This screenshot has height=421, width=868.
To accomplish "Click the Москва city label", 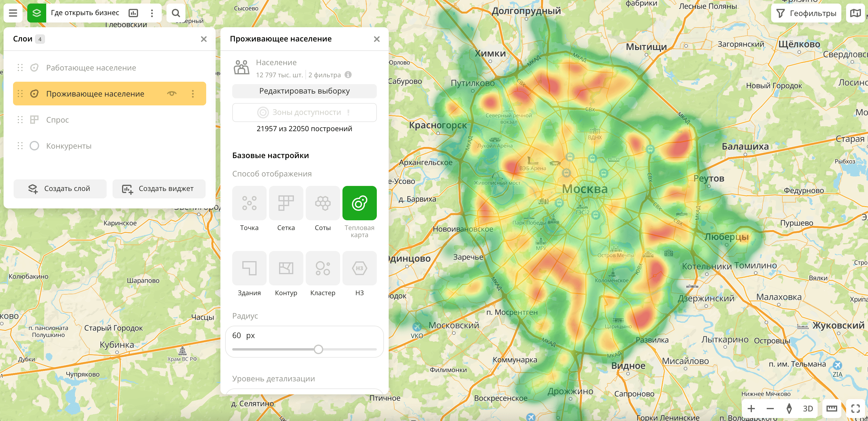I will pyautogui.click(x=584, y=189).
